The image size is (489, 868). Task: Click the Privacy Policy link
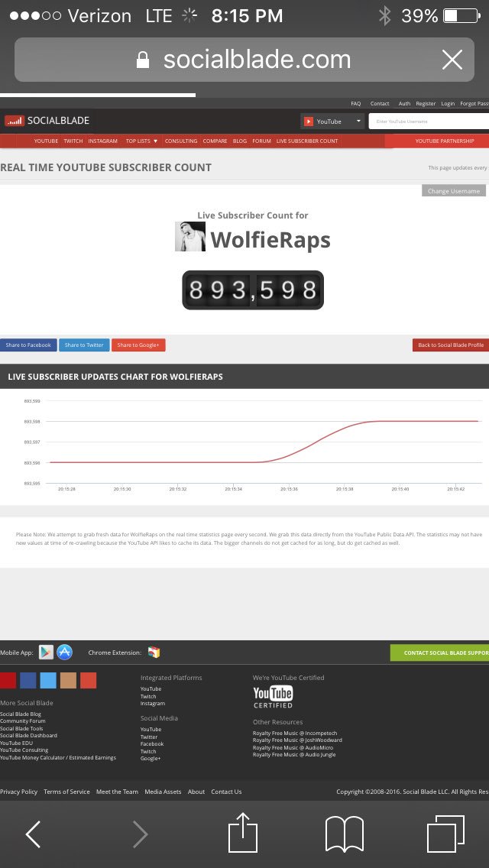tap(19, 792)
